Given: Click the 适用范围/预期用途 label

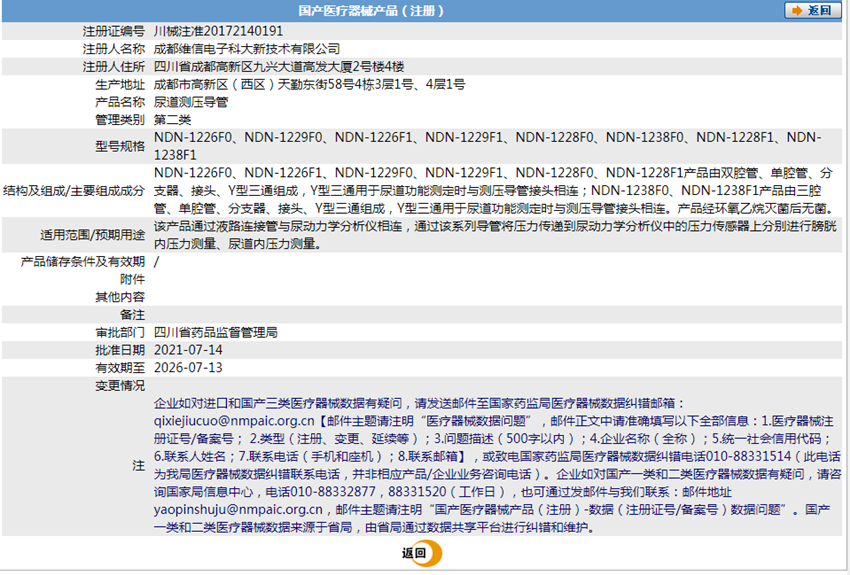Looking at the screenshot, I should [x=93, y=235].
